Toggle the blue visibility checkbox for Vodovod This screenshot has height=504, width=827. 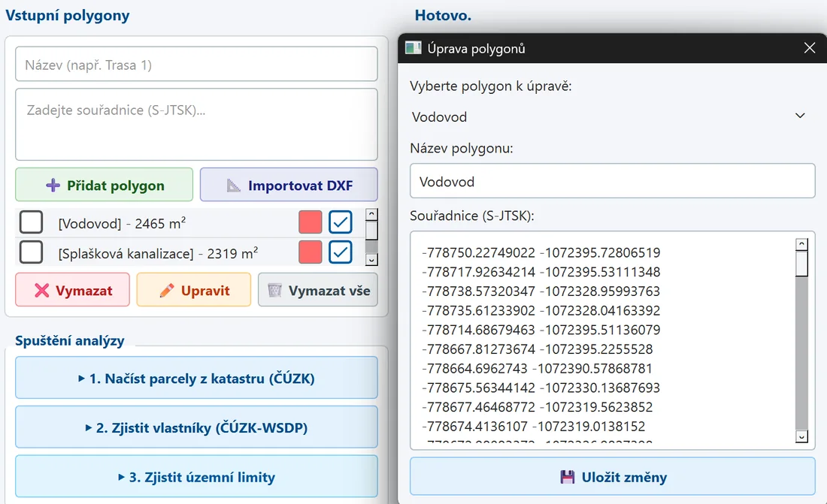coord(340,222)
